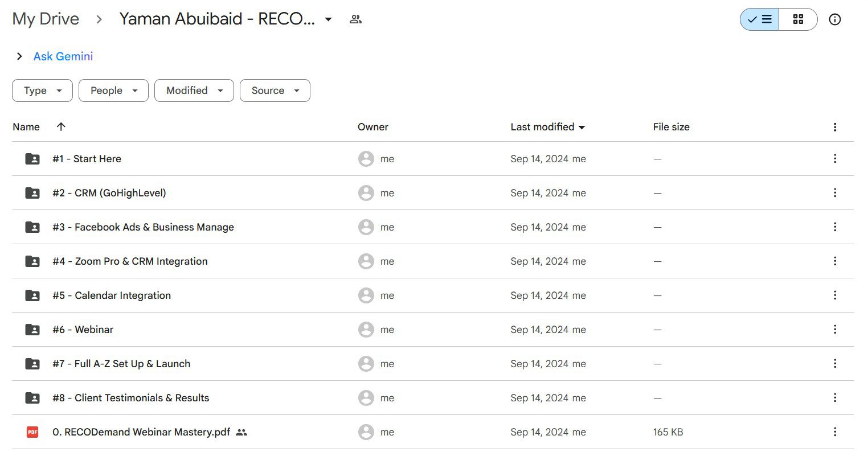Select #4 - Zoom Pro & CRM Integration
868x452 pixels.
click(x=130, y=261)
